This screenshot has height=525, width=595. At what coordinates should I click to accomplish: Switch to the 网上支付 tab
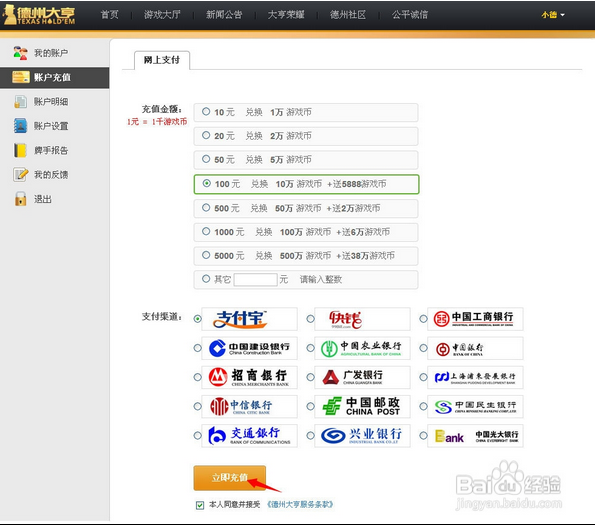pyautogui.click(x=162, y=60)
